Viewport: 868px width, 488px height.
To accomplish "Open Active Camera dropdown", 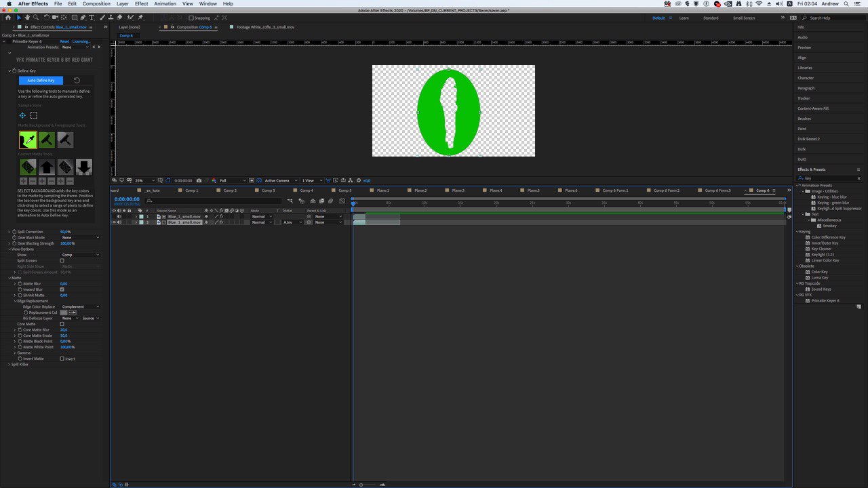I will 281,180.
